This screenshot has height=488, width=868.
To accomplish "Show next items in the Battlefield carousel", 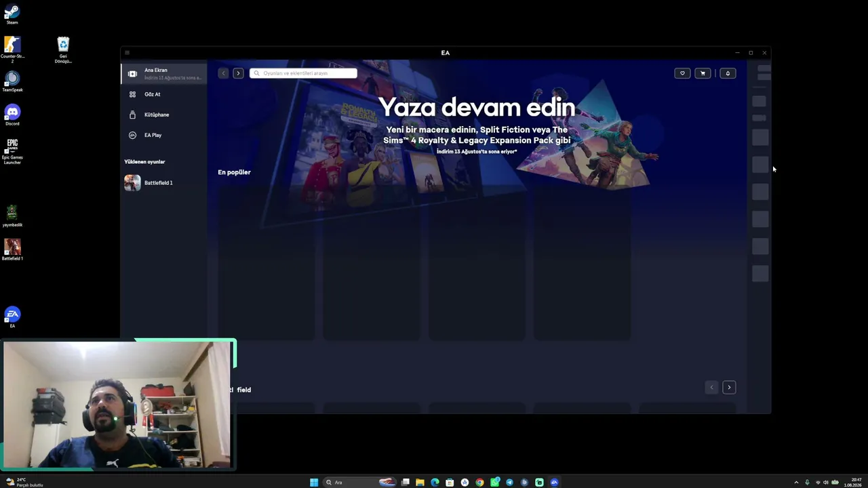I will coord(729,388).
